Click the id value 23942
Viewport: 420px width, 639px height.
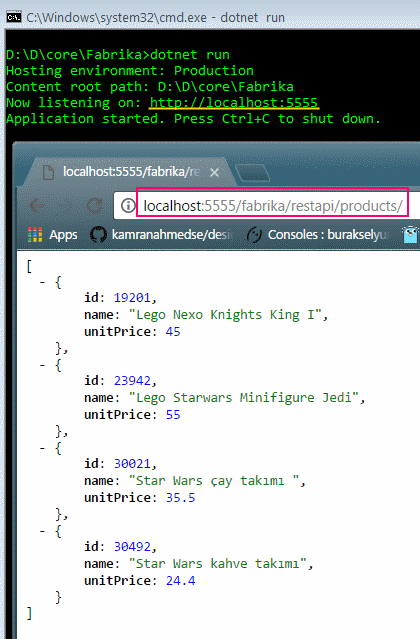click(x=132, y=381)
